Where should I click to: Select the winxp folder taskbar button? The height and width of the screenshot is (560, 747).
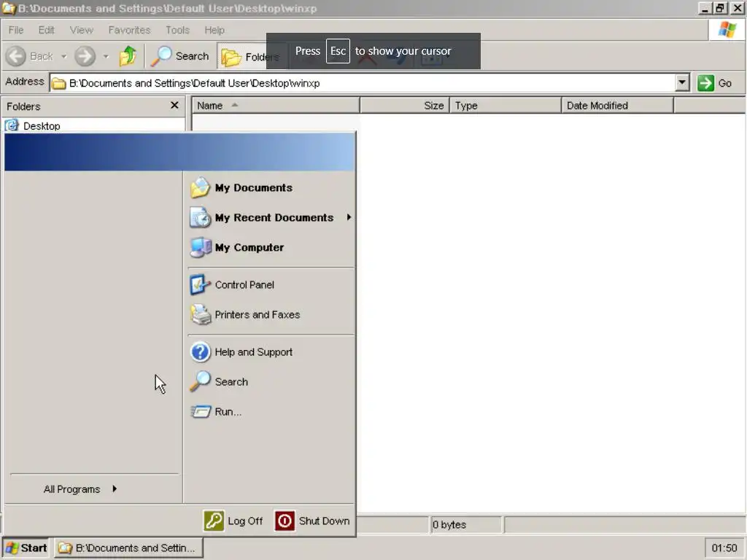point(128,548)
